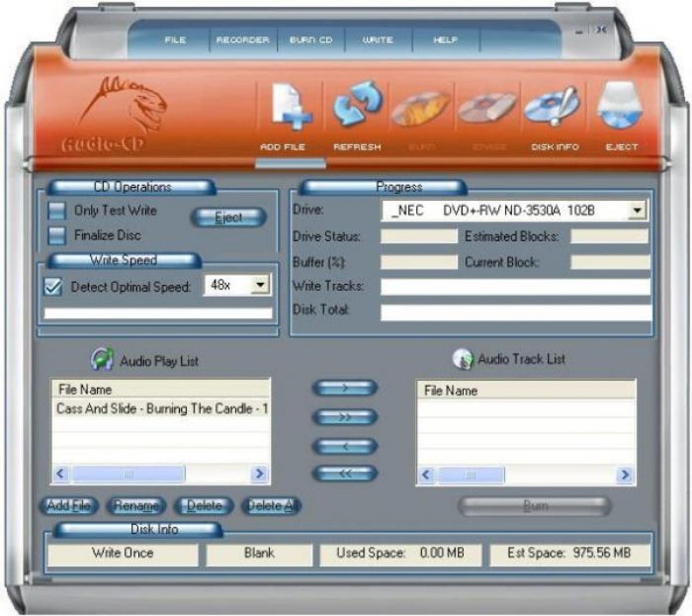Open the File menu
This screenshot has width=692, height=616.
point(175,40)
